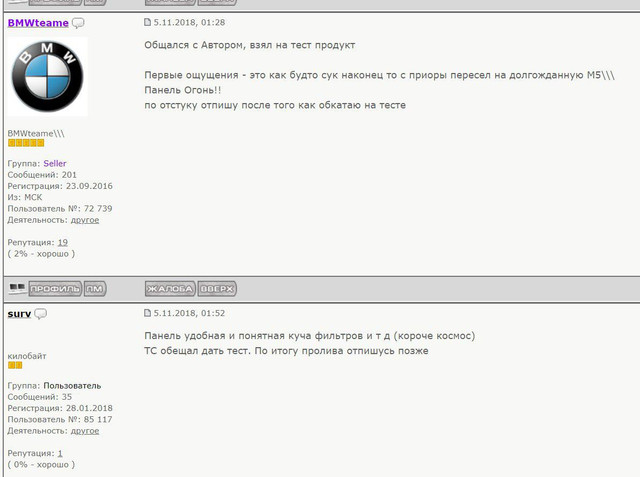
Task: Click BMWteame's reputation value 19
Action: pyautogui.click(x=62, y=242)
